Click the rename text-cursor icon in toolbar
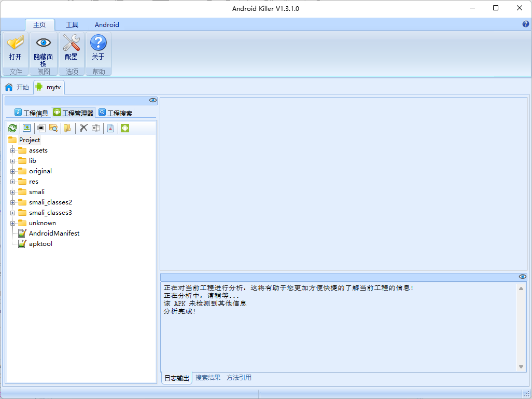This screenshot has height=399, width=532. tap(96, 128)
